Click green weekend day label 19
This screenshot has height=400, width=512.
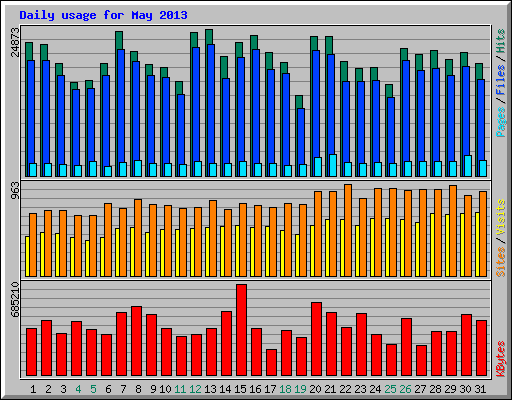300,389
